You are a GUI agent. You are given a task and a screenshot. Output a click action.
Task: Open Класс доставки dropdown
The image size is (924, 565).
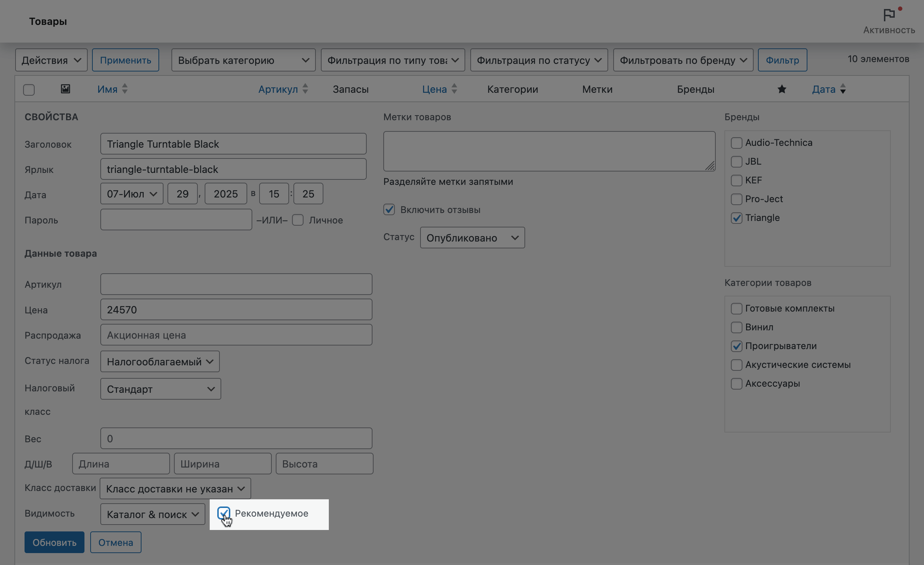pyautogui.click(x=175, y=488)
